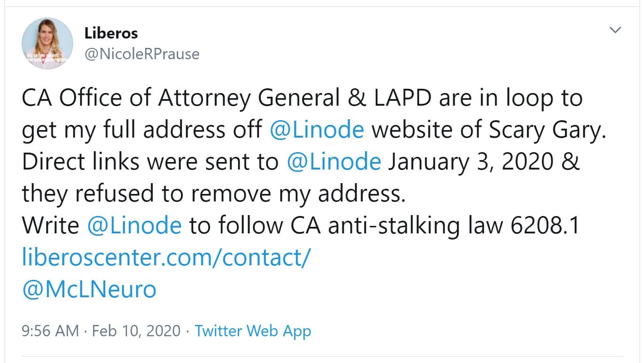This screenshot has height=363, width=644.
Task: Click the Liberos profile avatar photo
Action: pos(47,43)
